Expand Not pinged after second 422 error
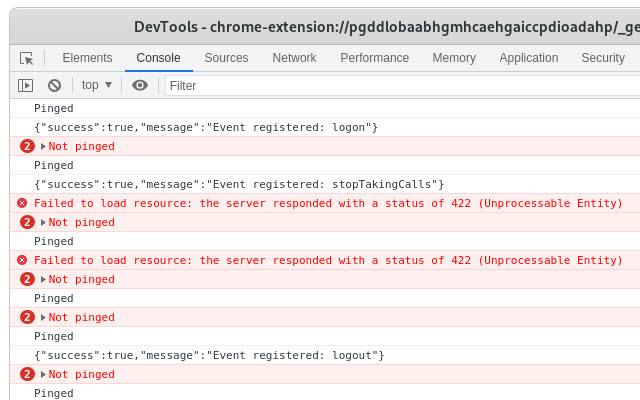This screenshot has height=400, width=640. click(43, 280)
